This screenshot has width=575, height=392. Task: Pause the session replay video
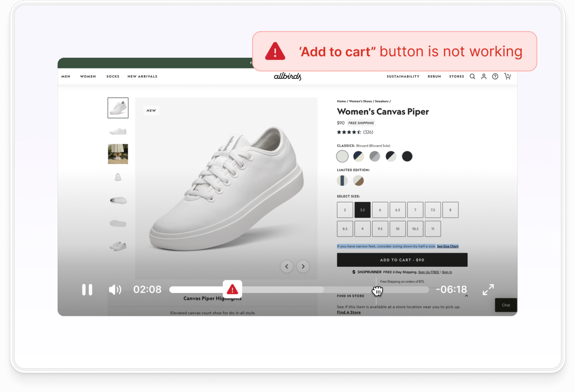(87, 289)
